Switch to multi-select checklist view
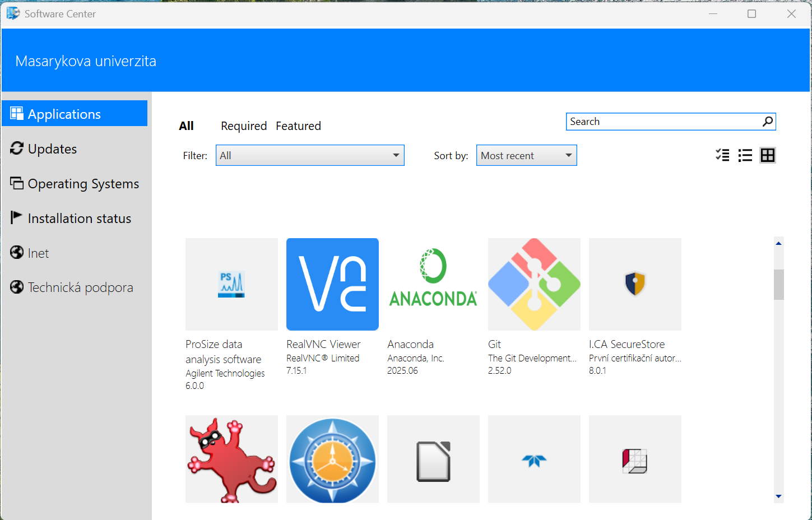The width and height of the screenshot is (812, 520). point(722,155)
